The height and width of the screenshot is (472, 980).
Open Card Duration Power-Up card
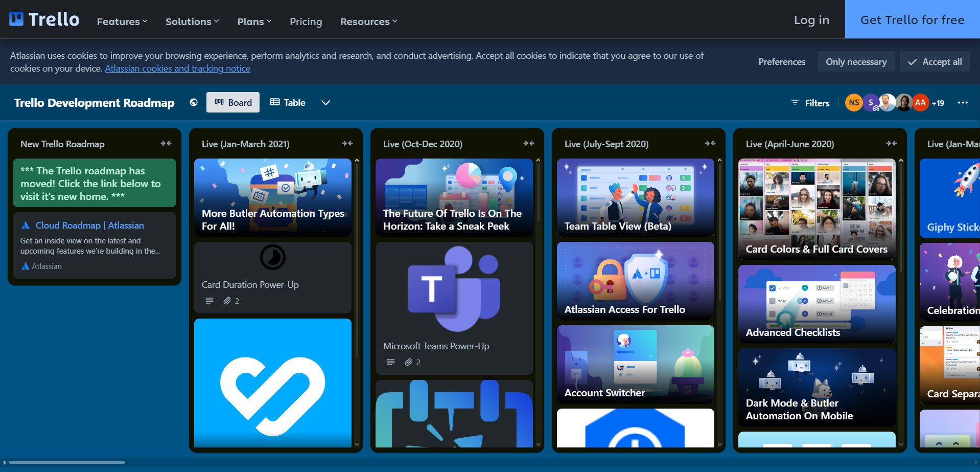[x=273, y=278]
